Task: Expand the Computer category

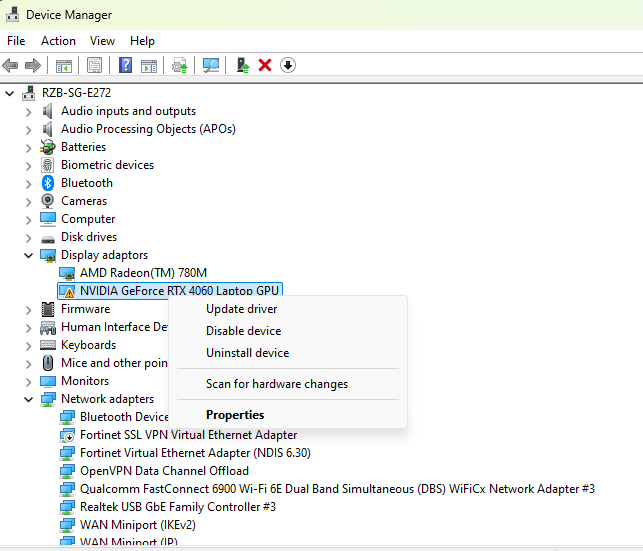Action: tap(28, 220)
